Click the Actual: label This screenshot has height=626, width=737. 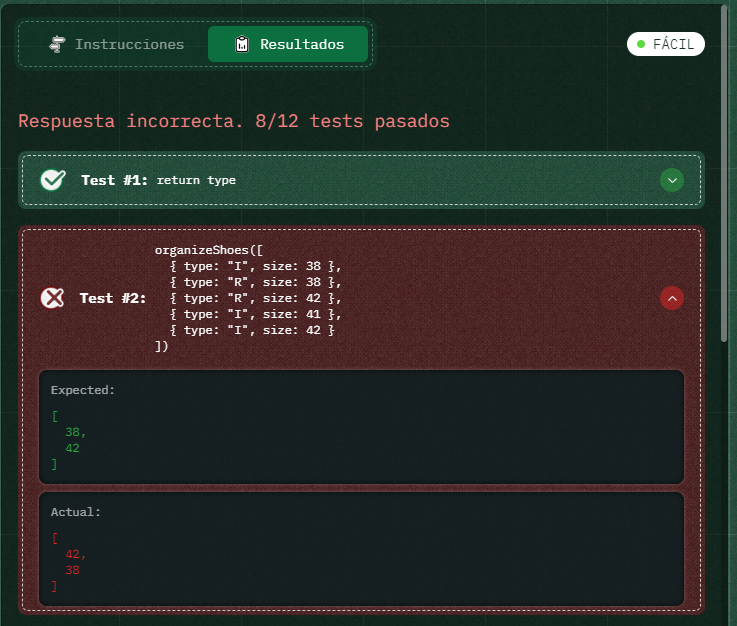pos(76,512)
